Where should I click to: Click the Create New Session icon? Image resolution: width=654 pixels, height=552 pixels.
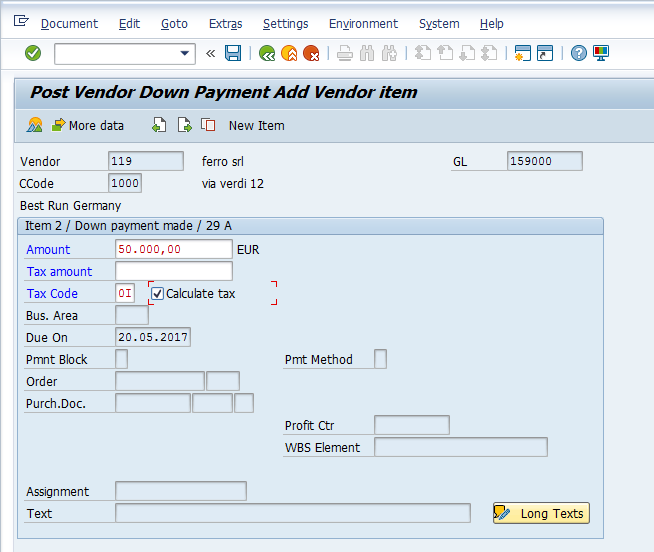[x=522, y=53]
